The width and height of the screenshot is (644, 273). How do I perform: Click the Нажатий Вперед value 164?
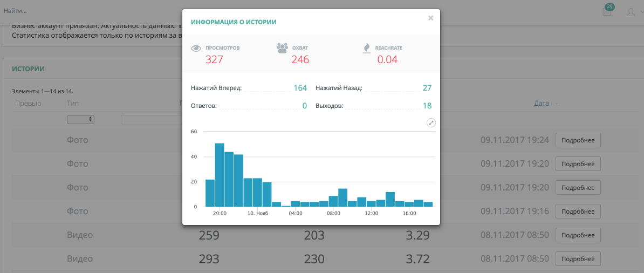[x=300, y=88]
